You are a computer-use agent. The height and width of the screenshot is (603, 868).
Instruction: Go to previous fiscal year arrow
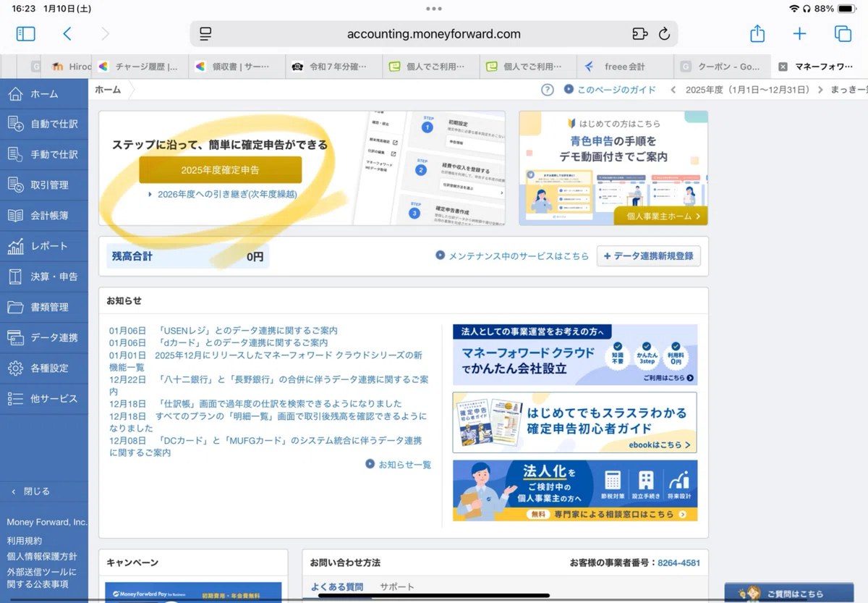pyautogui.click(x=673, y=90)
